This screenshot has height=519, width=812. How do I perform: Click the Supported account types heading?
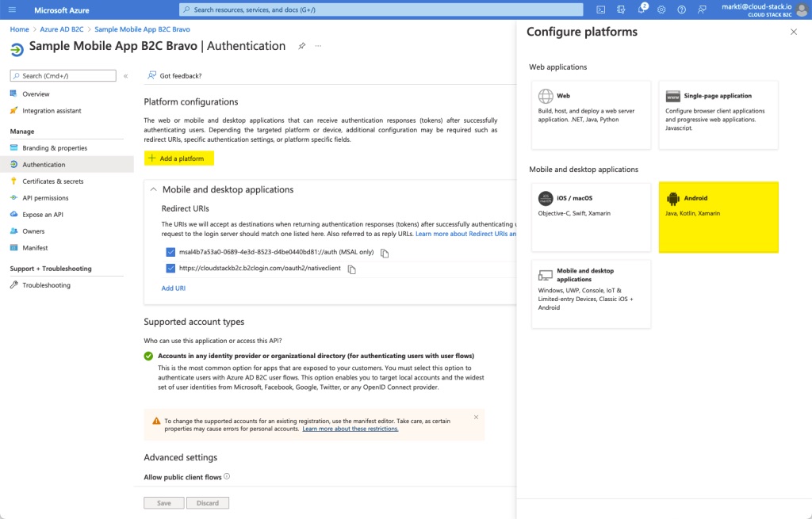click(x=193, y=322)
